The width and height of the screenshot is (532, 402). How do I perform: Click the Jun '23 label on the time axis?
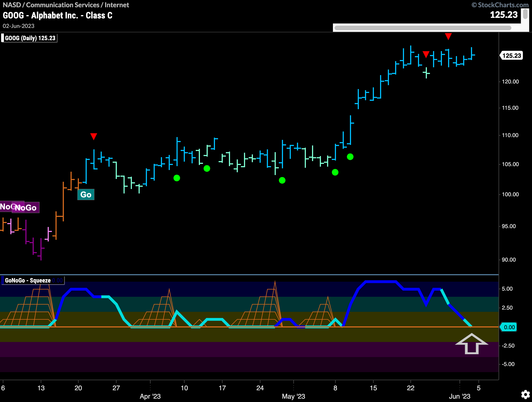point(460,396)
